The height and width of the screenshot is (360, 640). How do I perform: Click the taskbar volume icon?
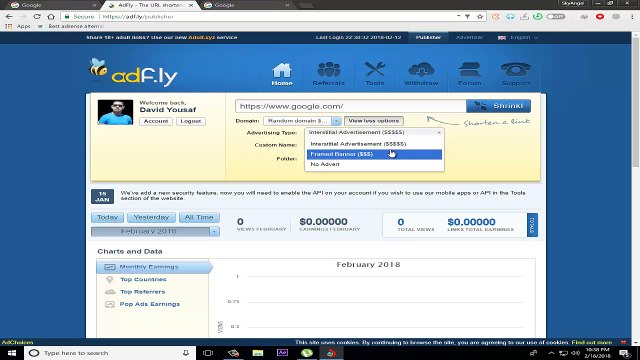click(576, 353)
